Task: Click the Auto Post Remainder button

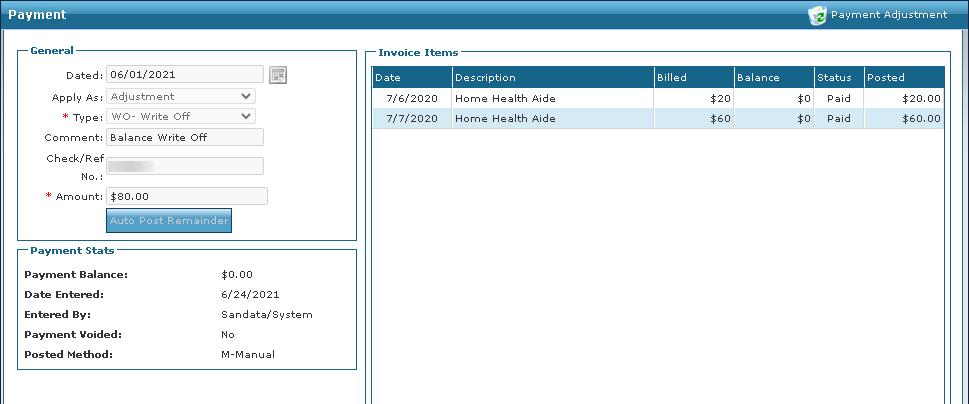Action: 169,221
